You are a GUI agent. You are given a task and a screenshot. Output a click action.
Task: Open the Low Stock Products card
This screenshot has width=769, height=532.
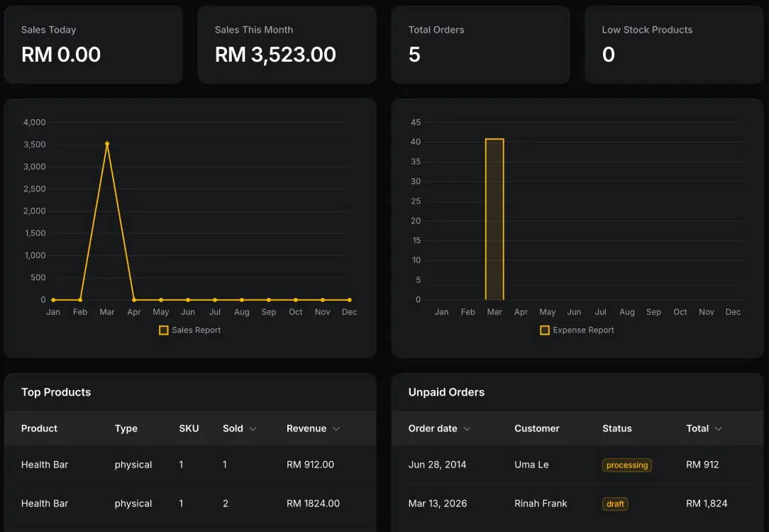(x=674, y=45)
